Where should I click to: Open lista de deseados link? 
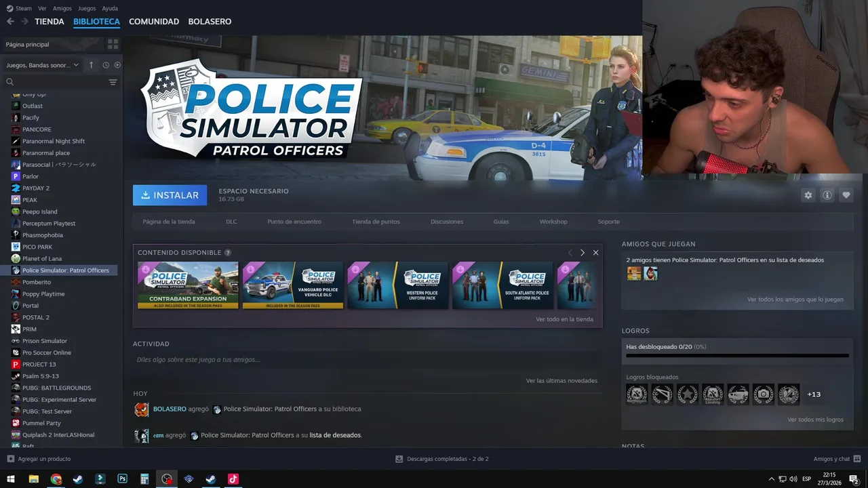(x=335, y=435)
